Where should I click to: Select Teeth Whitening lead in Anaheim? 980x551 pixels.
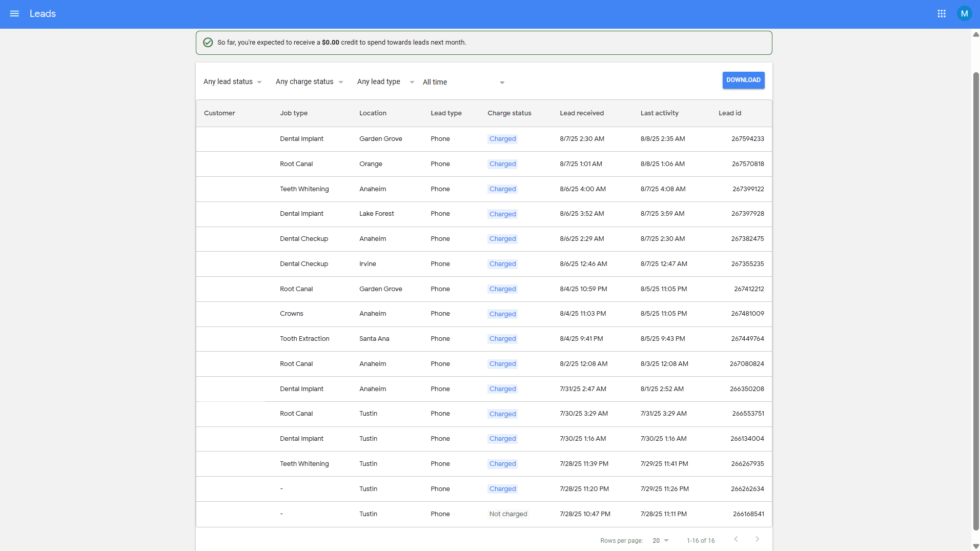(484, 189)
